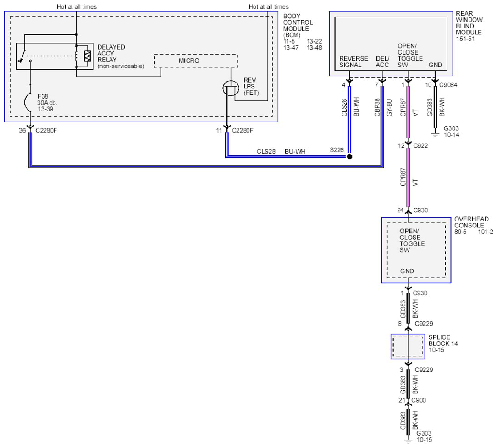Click pin 7 at the DEL/ACC terminal
497x448 pixels.
376,85
